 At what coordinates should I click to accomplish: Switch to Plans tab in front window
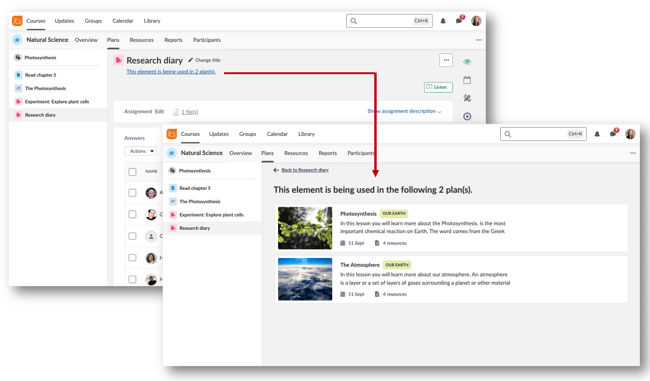point(267,153)
